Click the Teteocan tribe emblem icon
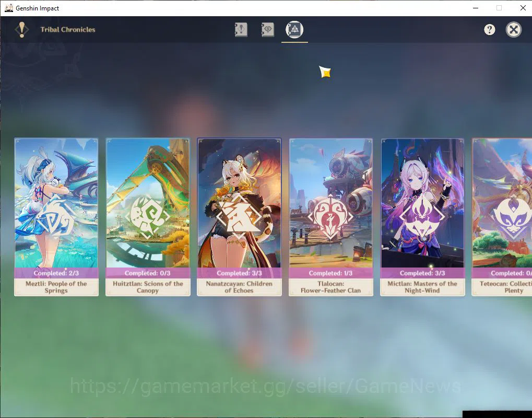 (513, 217)
